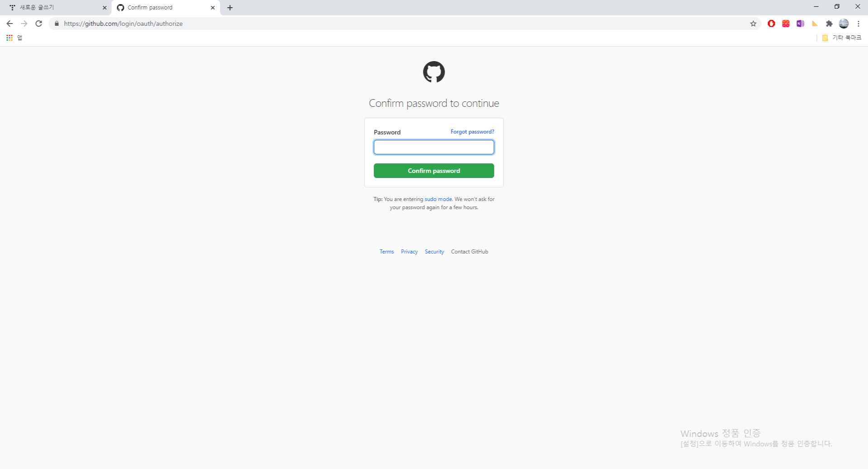This screenshot has height=469, width=868.
Task: Bookmark this page with the star icon
Action: point(753,24)
